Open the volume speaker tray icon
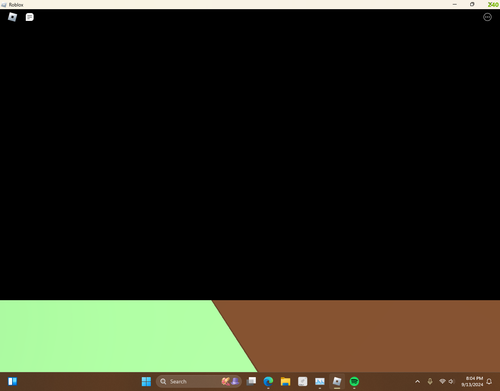 [451, 381]
